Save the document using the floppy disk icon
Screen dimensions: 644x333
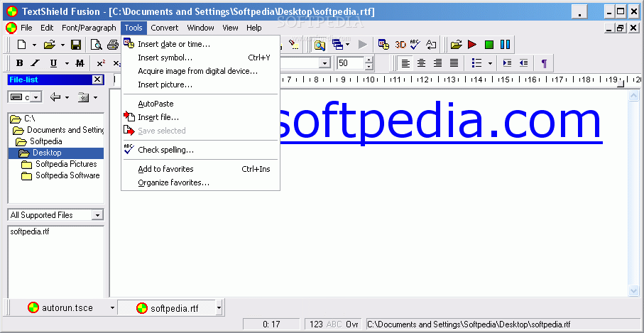[x=76, y=44]
